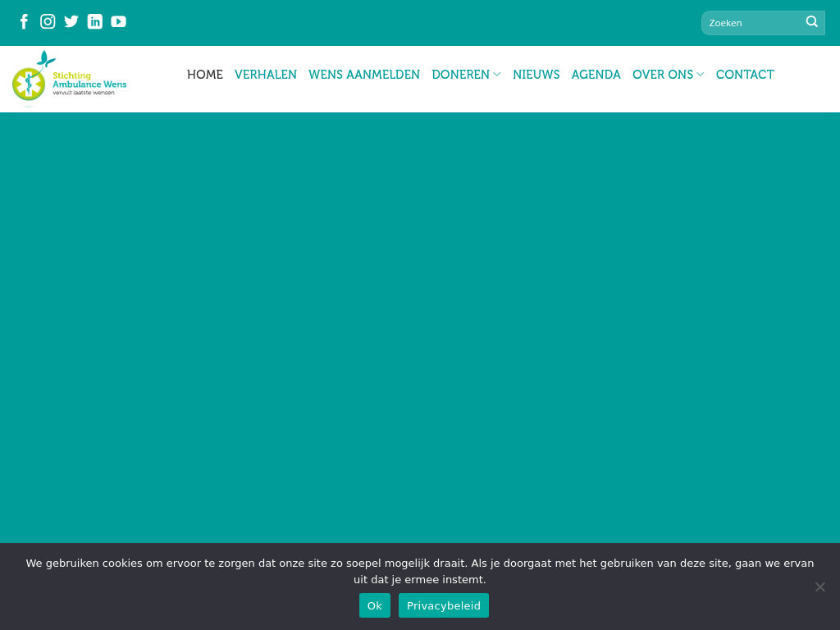Dismiss cookie notice with X icon
Image resolution: width=840 pixels, height=630 pixels.
[x=819, y=587]
